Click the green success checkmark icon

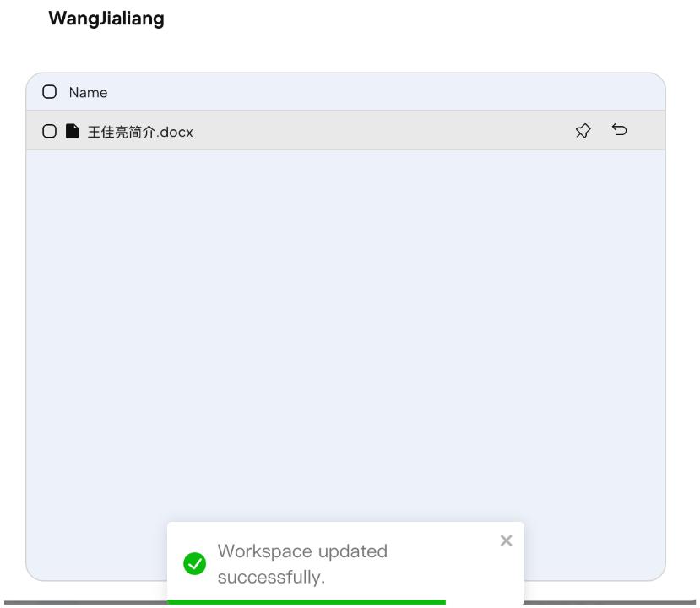195,563
